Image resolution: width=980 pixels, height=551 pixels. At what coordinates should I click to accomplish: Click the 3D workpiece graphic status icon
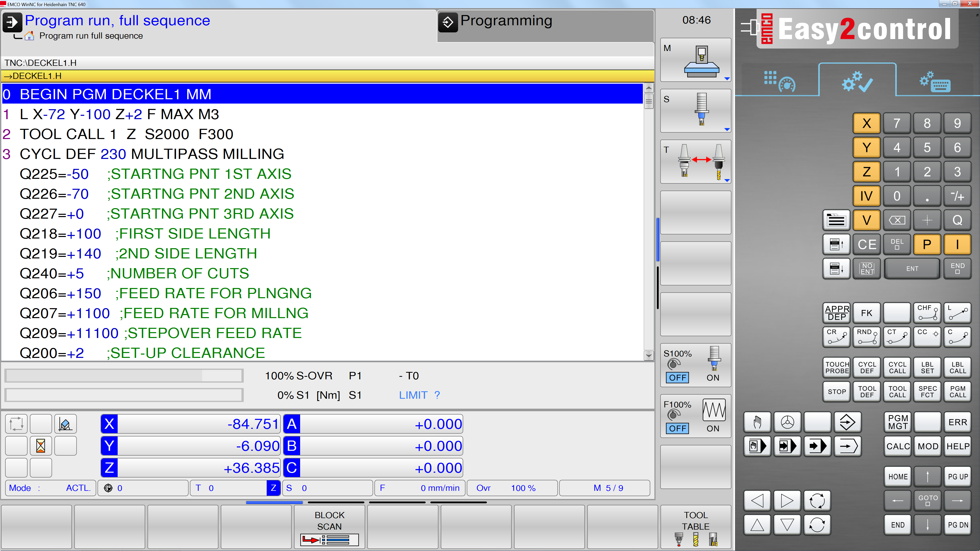[65, 424]
